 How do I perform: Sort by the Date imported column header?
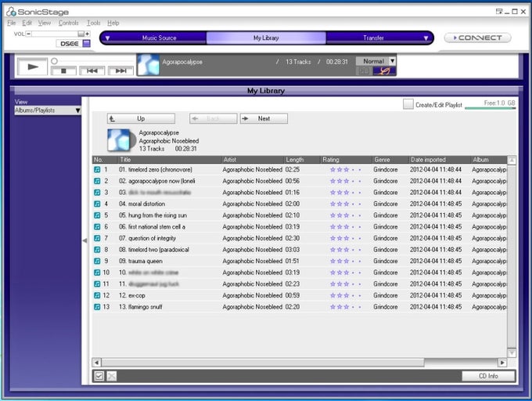440,160
